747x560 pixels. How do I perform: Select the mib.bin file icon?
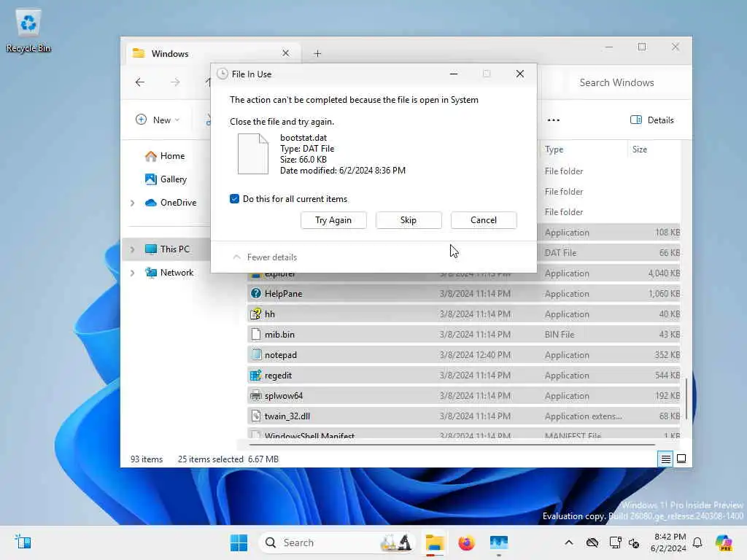click(256, 334)
